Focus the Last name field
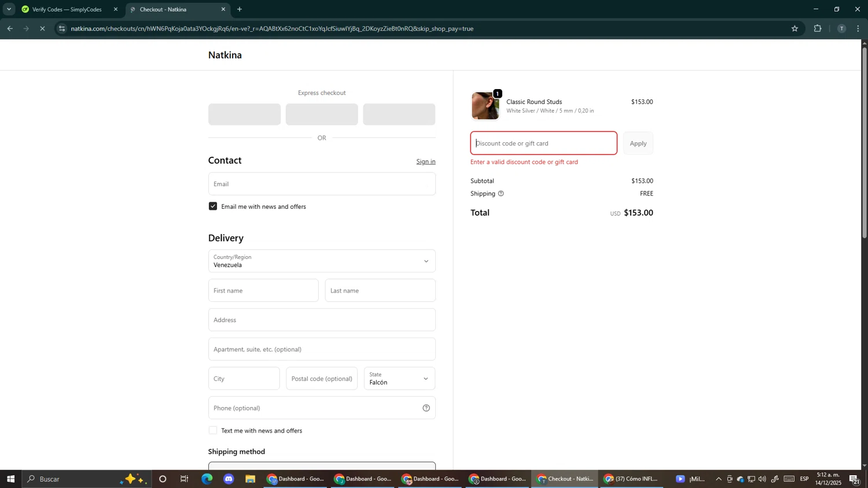The width and height of the screenshot is (868, 488). (x=380, y=291)
